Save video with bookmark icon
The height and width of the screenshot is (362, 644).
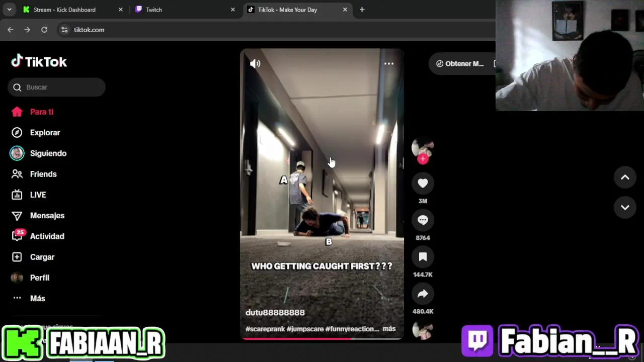[x=423, y=257]
